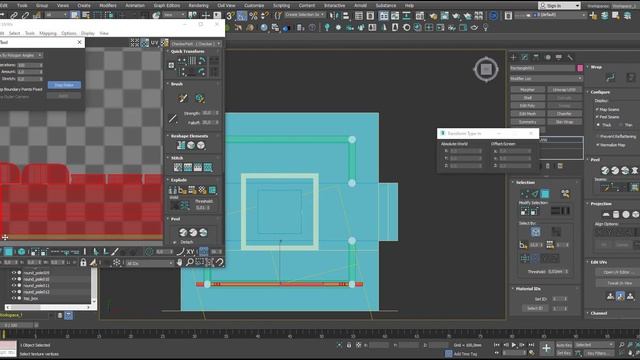Image resolution: width=640 pixels, height=360 pixels.
Task: Open the Graph Editors menu
Action: 167,5
